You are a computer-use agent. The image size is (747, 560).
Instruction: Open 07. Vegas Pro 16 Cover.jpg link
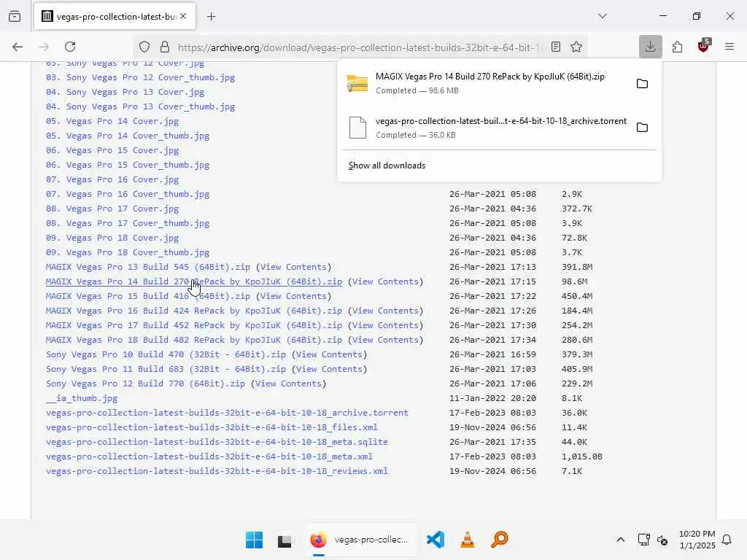(x=112, y=179)
